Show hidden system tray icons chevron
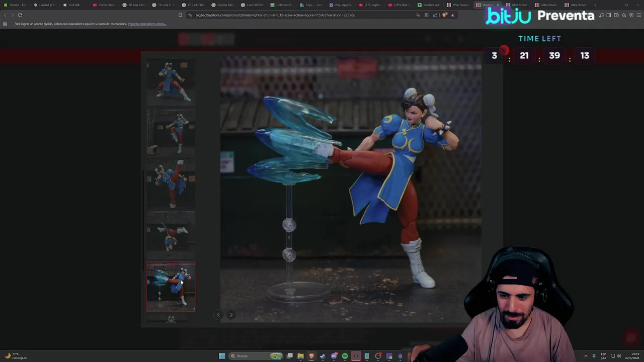 click(586, 356)
